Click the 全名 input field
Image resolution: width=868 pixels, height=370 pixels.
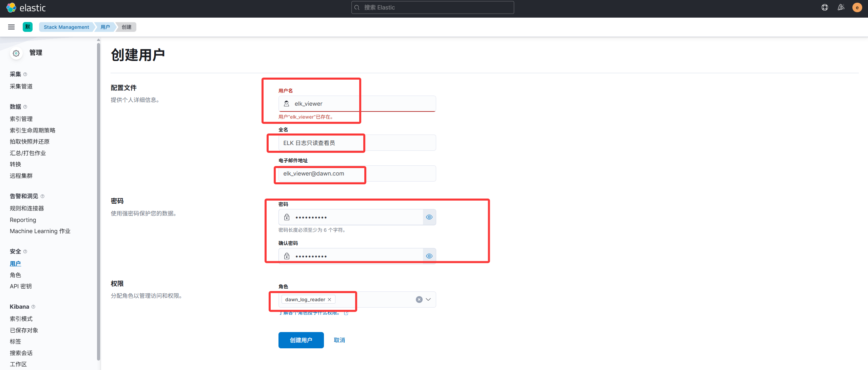[357, 143]
